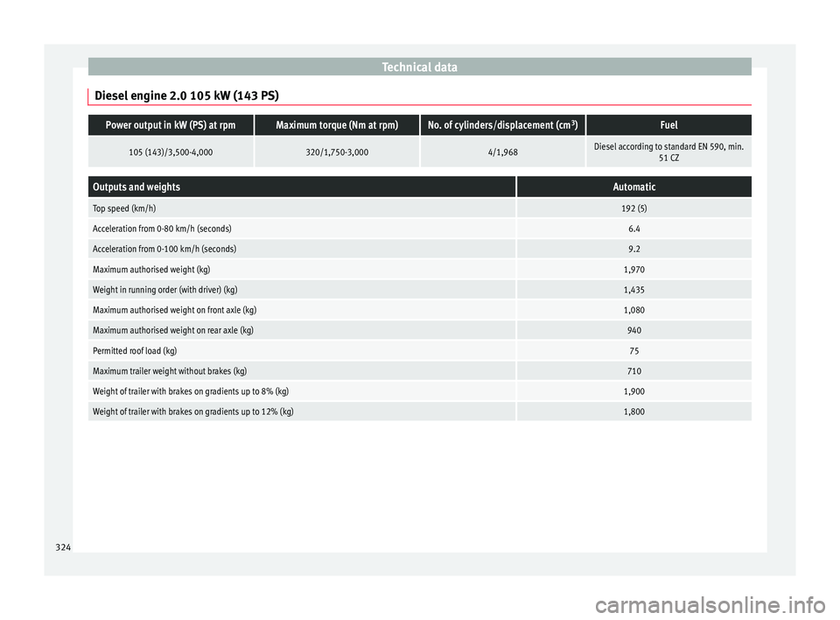Select Acceleration from 0-100 km/h row
Viewport: 840px width, 620px height.
[x=419, y=249]
